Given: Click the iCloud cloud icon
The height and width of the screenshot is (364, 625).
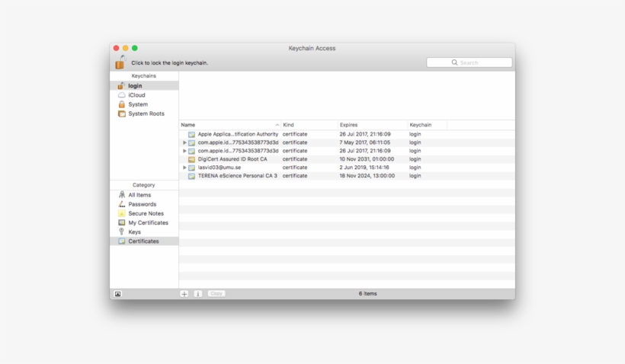Looking at the screenshot, I should 122,95.
